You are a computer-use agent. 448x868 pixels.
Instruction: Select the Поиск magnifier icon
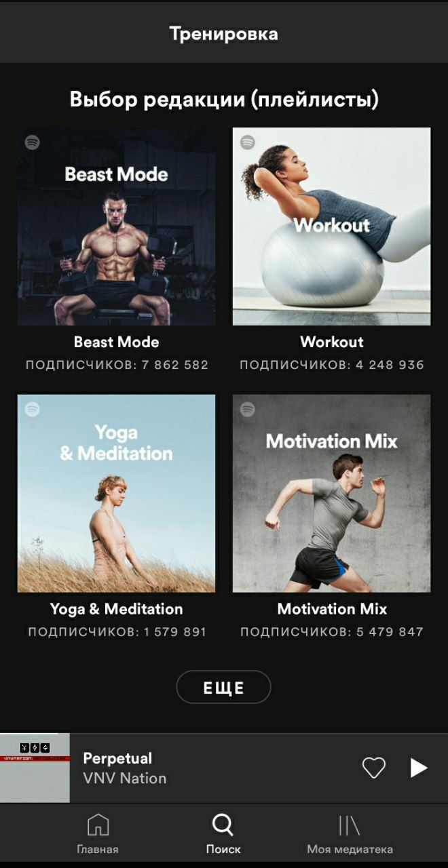tap(223, 825)
